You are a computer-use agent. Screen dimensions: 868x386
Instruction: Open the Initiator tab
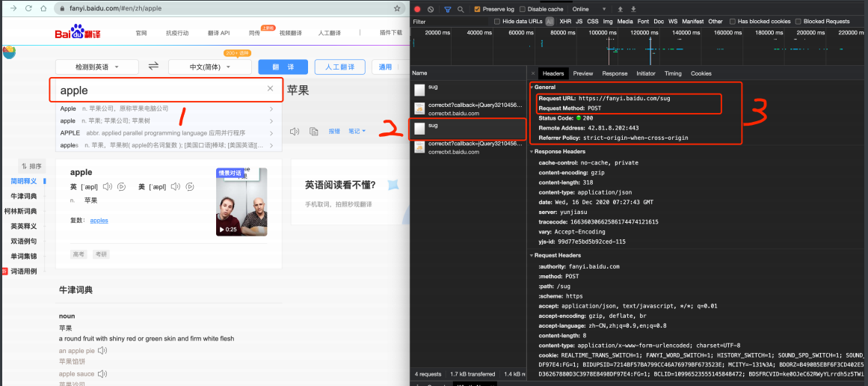tap(645, 73)
